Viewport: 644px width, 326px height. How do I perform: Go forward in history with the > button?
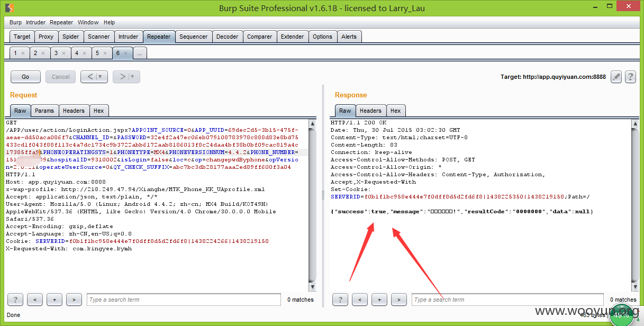pos(122,77)
